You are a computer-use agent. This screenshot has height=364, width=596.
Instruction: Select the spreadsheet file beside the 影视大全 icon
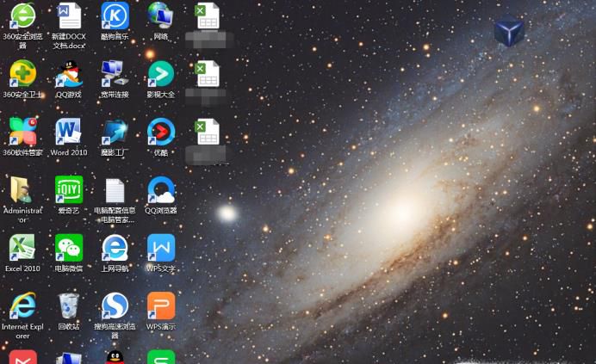click(208, 74)
